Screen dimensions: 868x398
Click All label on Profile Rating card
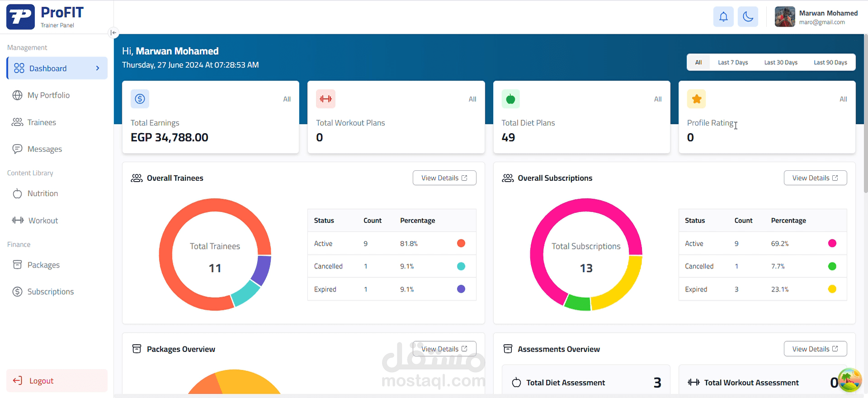[x=843, y=99]
